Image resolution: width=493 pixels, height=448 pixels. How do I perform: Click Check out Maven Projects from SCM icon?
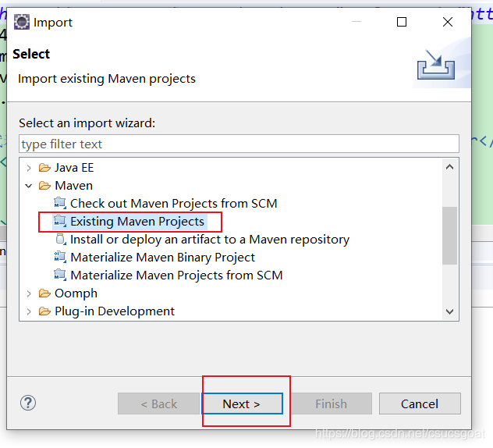(60, 203)
